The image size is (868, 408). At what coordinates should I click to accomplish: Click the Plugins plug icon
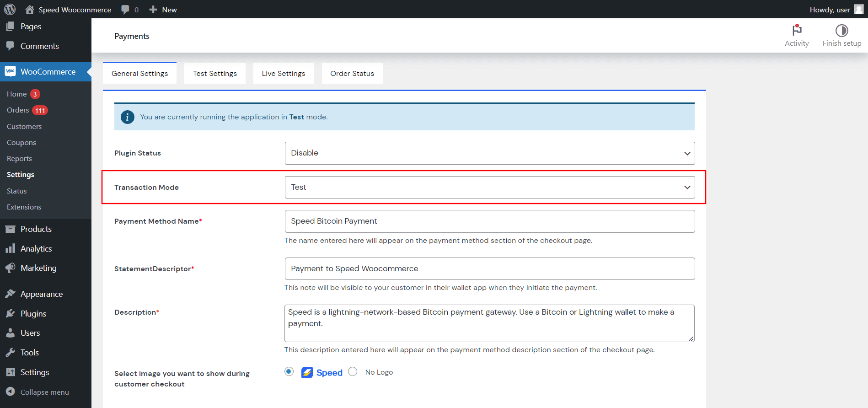[10, 313]
